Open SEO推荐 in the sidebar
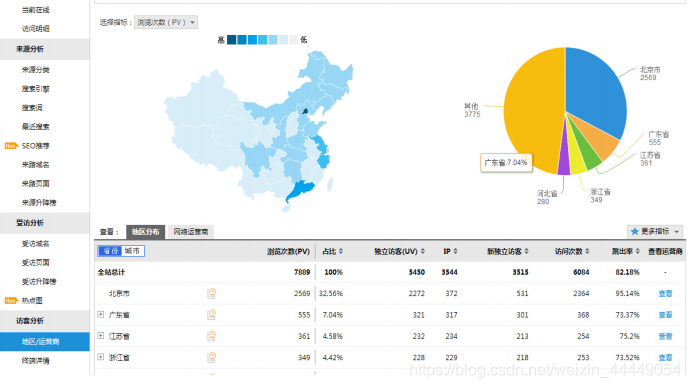Viewport: 690px width, 388px height. pos(36,146)
